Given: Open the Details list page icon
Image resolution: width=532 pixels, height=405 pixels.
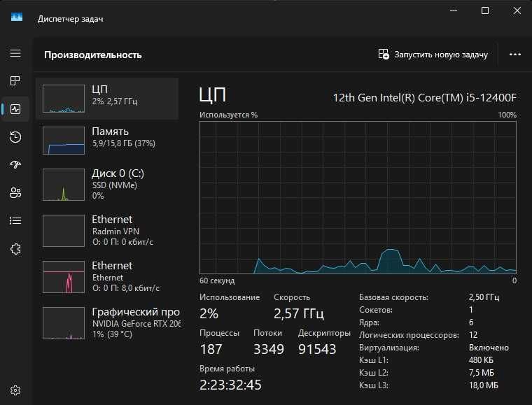Looking at the screenshot, I should 15,220.
